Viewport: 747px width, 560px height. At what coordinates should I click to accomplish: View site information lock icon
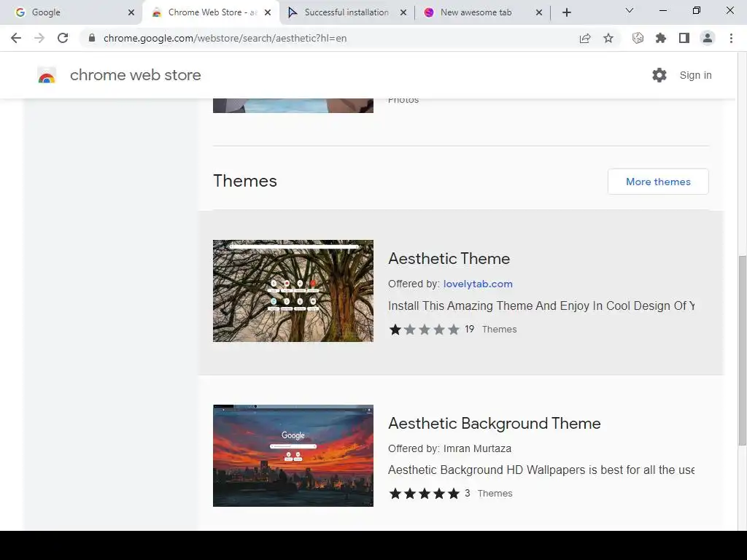tap(92, 38)
